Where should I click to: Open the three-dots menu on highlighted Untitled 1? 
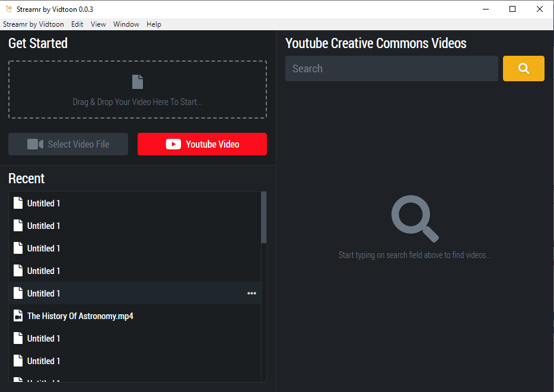coord(251,293)
